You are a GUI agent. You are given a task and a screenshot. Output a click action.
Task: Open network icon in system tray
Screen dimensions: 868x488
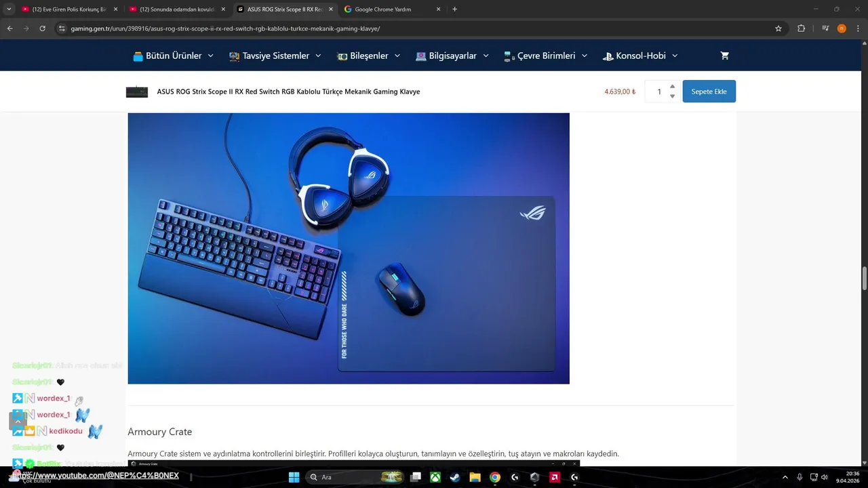point(814,477)
